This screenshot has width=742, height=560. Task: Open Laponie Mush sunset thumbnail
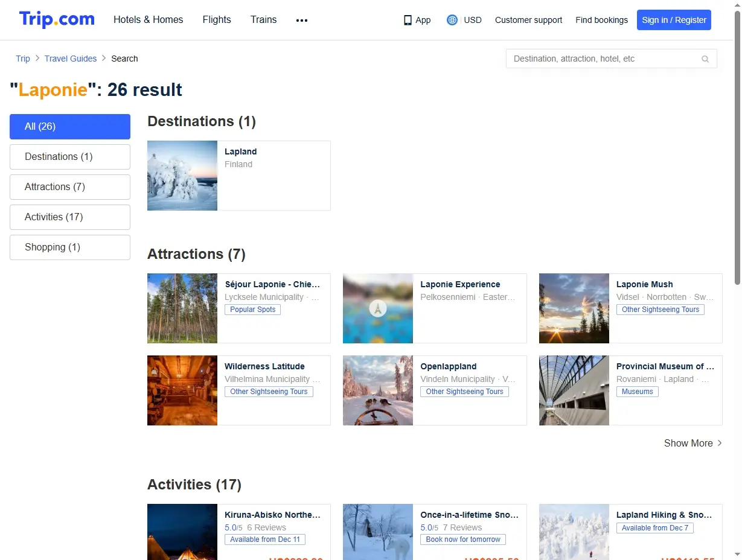click(574, 308)
